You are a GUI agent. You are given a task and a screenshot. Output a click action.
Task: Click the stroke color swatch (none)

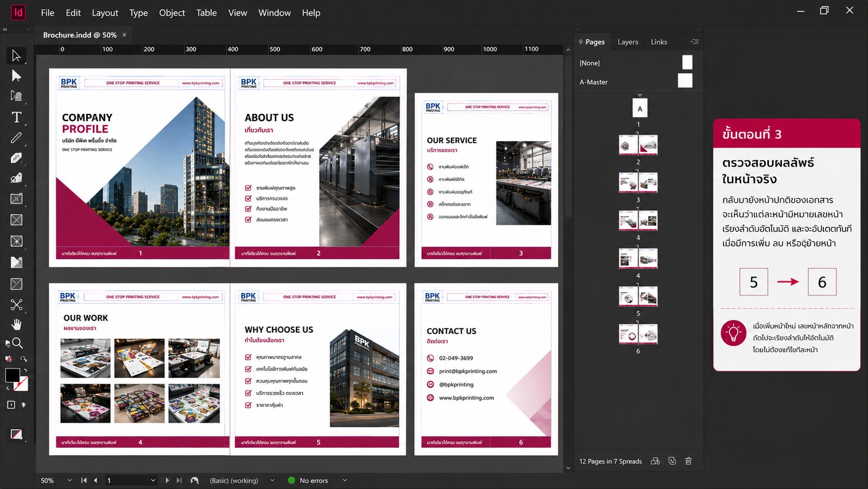[x=21, y=384]
